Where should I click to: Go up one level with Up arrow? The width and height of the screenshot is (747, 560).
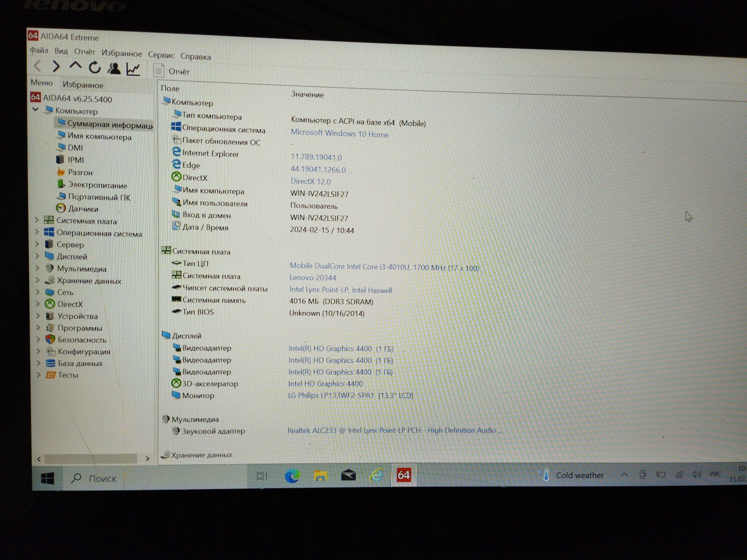pyautogui.click(x=75, y=66)
